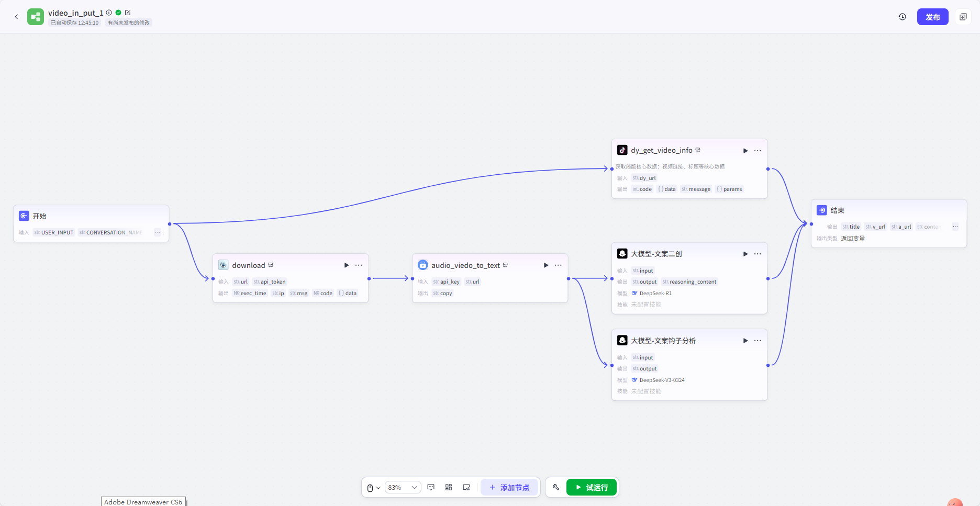Open more options on audio_viedo_to_text node

[558, 265]
